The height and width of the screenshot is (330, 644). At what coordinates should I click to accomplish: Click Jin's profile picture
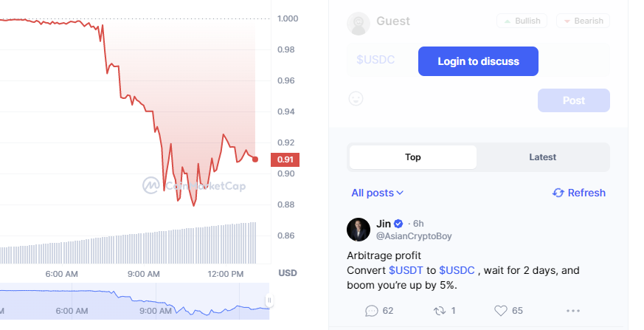click(359, 230)
